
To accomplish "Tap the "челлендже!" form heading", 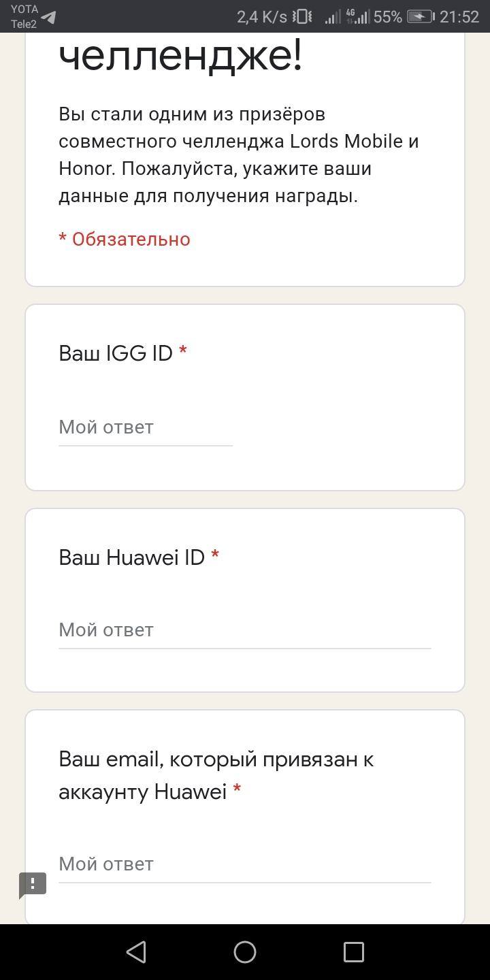I will [x=180, y=58].
